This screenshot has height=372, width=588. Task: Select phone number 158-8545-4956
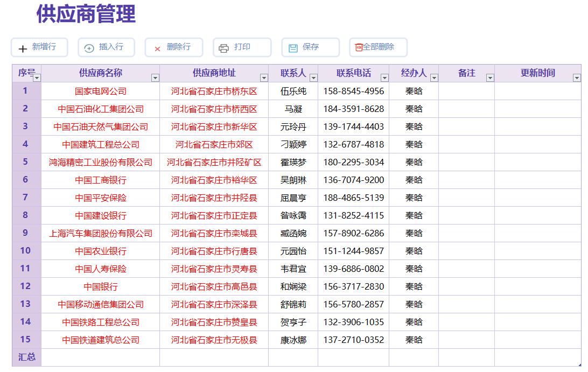tap(354, 91)
